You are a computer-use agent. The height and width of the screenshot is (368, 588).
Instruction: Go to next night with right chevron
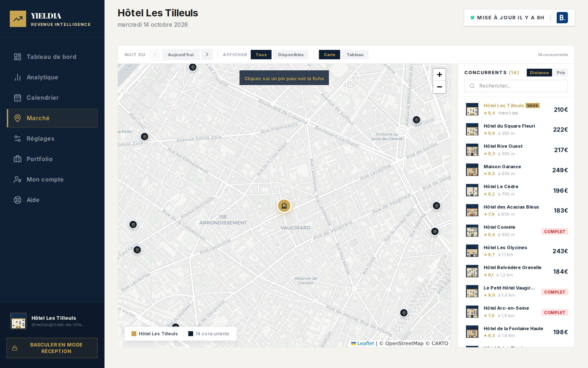[207, 55]
